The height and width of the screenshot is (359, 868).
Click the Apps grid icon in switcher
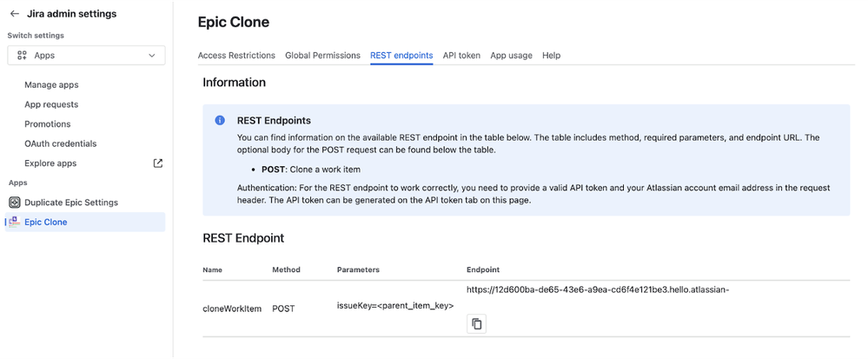22,56
